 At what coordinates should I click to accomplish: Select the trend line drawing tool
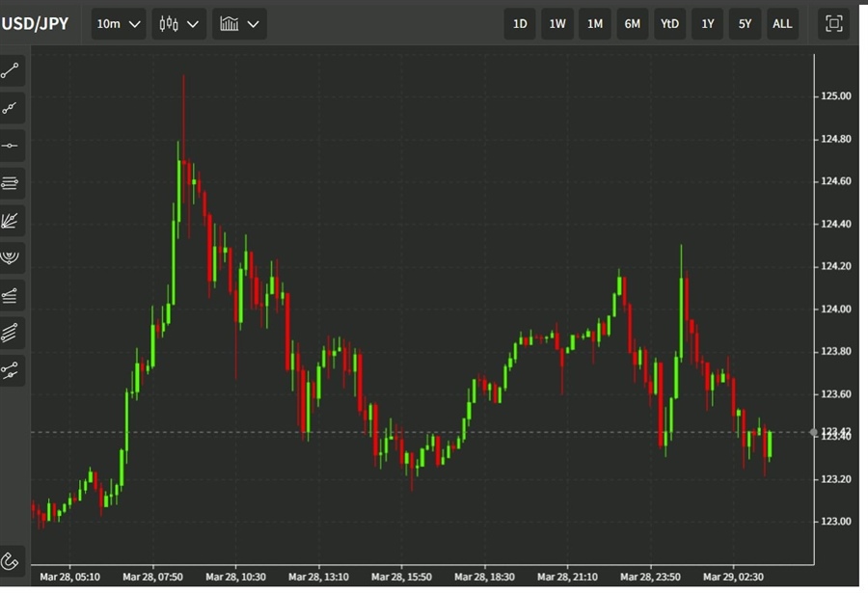(10, 71)
